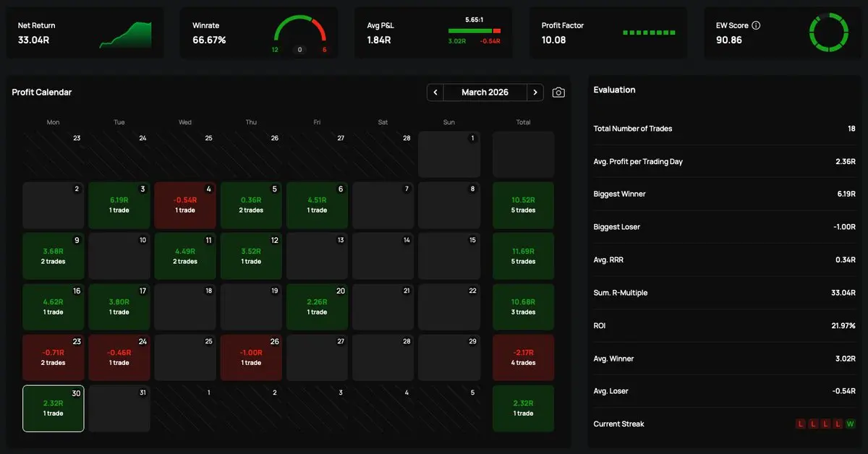Click weekly total -2.17R cell
868x454 pixels.
pyautogui.click(x=524, y=357)
